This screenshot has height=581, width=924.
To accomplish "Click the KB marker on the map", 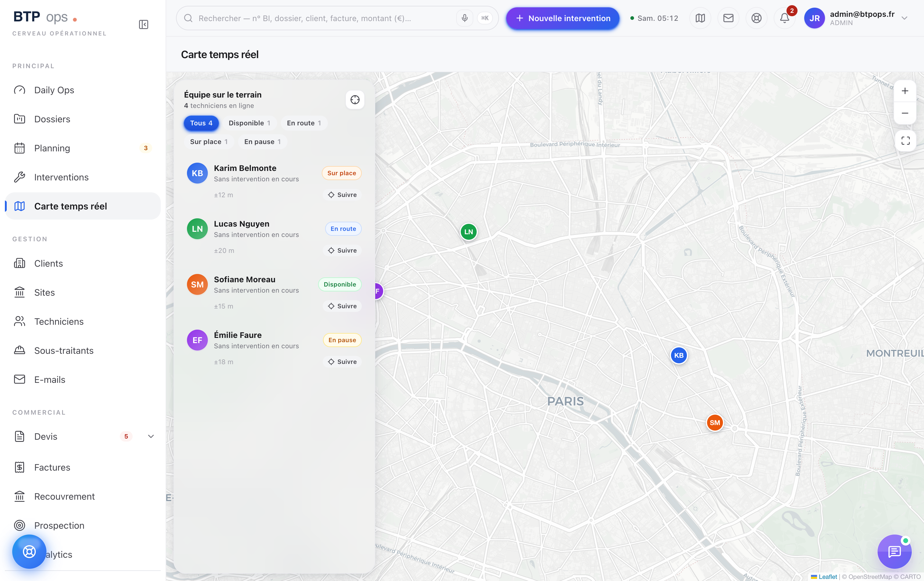I will (x=679, y=355).
